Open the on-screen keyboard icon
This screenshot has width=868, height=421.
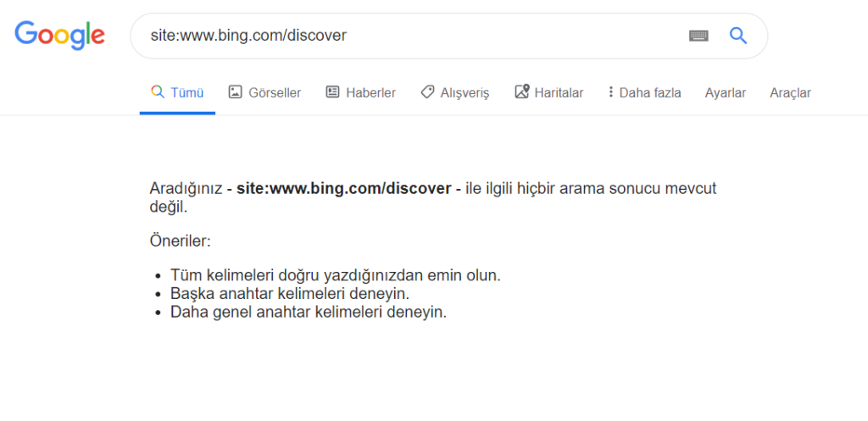[698, 36]
